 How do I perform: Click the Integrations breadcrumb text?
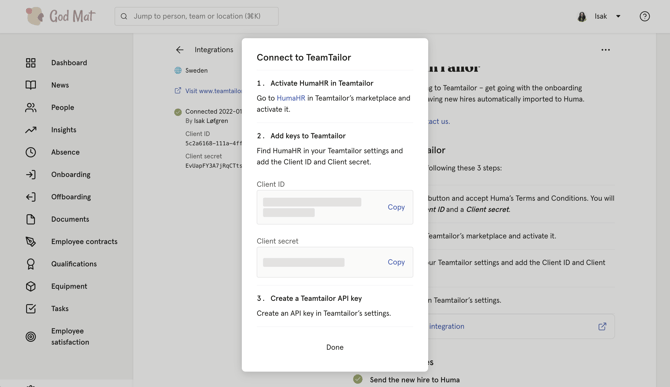pyautogui.click(x=214, y=50)
